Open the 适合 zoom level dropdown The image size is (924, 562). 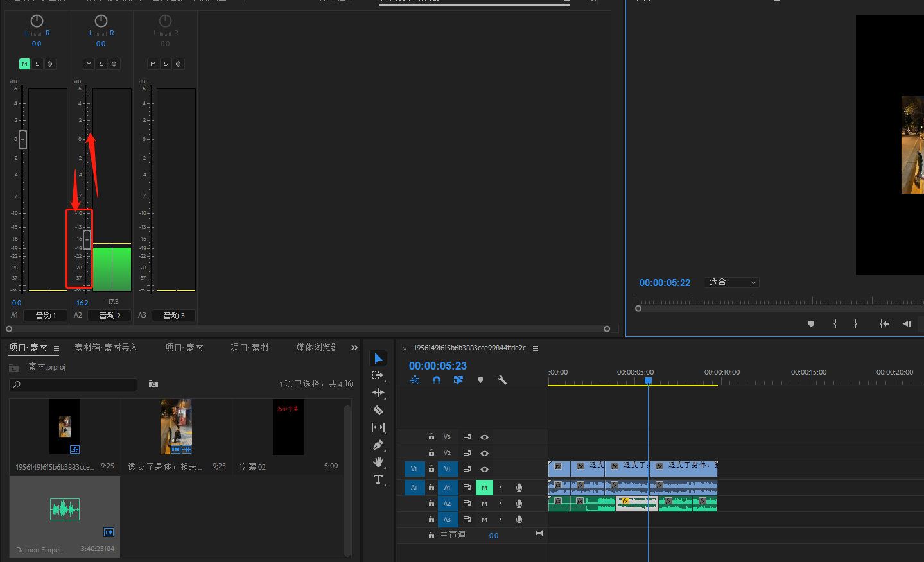[x=732, y=282]
